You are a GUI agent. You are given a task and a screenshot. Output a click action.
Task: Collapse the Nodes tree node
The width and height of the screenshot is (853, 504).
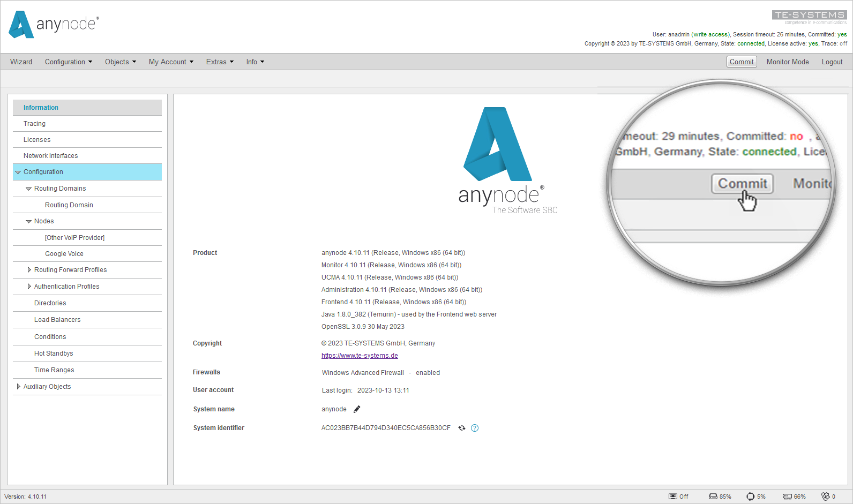tap(29, 221)
